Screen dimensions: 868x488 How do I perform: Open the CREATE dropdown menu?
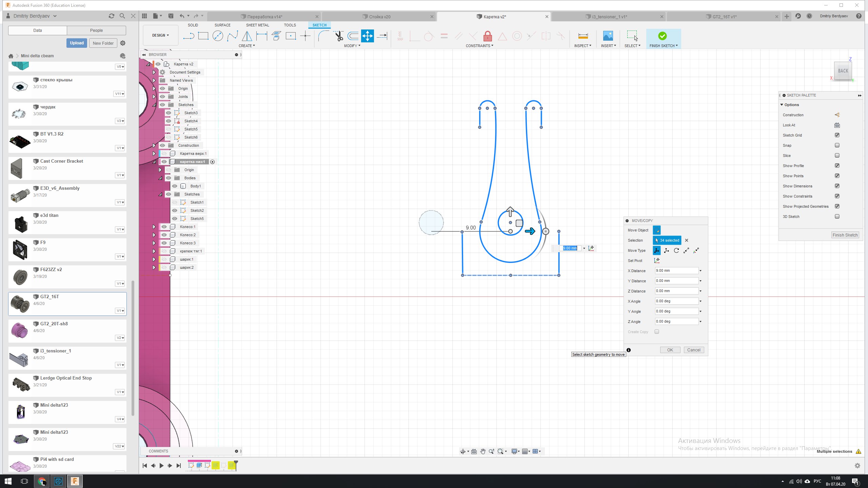coord(246,46)
